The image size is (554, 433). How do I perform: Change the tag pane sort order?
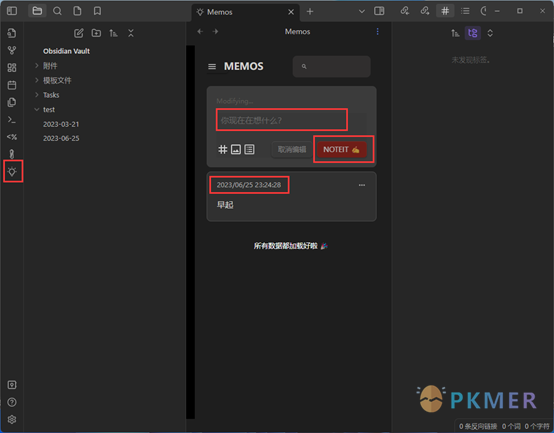455,33
